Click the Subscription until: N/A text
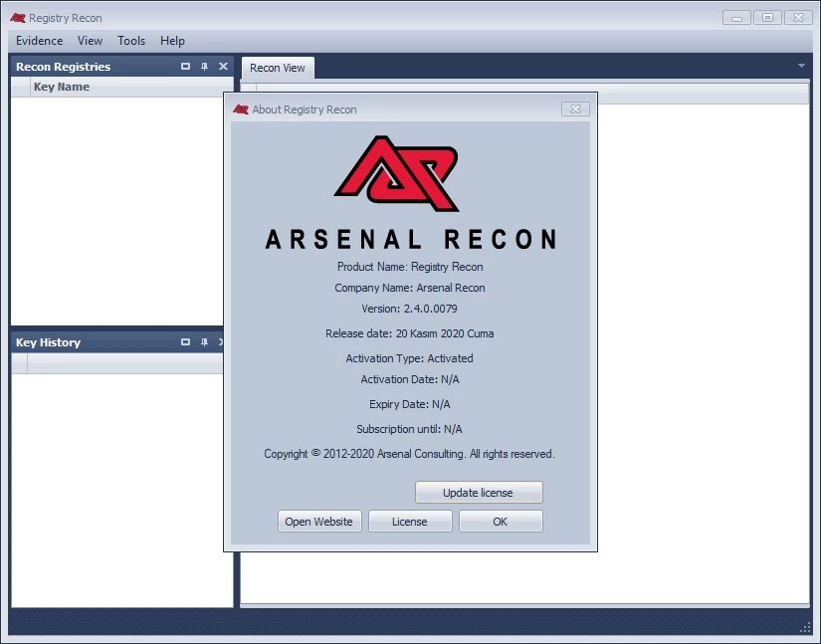Viewport: 821px width, 644px height. click(409, 429)
